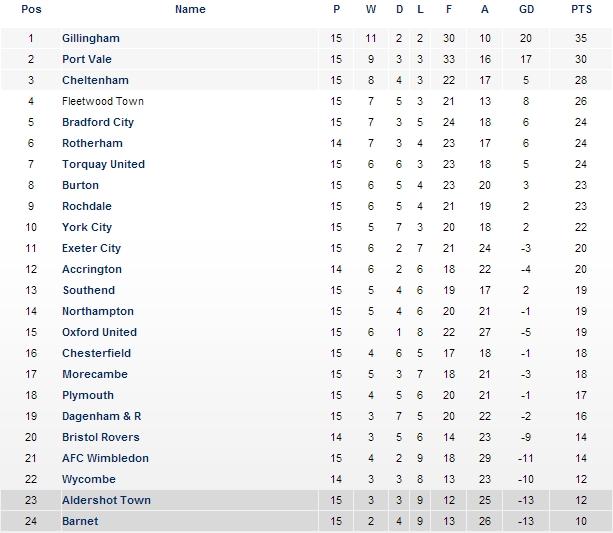Select AFC Wimbledon in standings
613x533 pixels.
(x=105, y=458)
